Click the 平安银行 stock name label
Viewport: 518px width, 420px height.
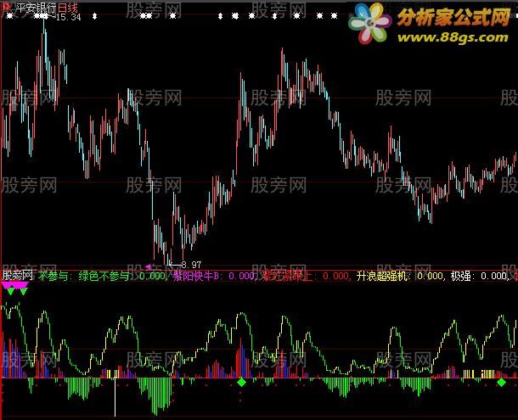[36, 8]
